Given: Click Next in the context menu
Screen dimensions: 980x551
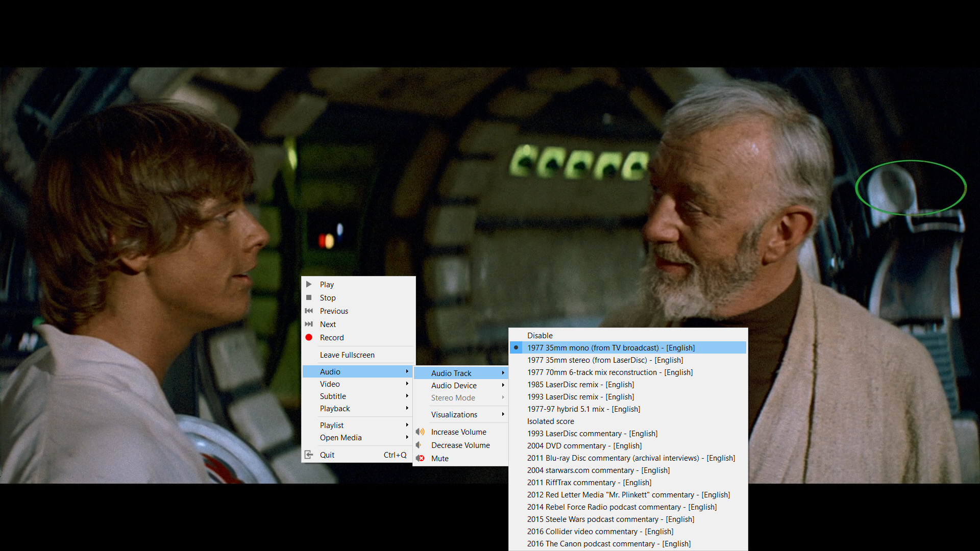Looking at the screenshot, I should click(358, 324).
